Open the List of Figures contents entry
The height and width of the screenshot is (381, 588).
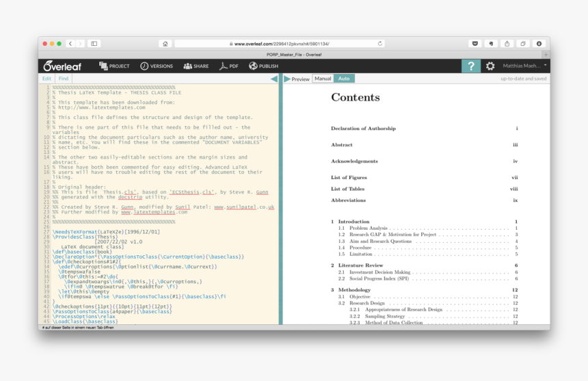349,177
